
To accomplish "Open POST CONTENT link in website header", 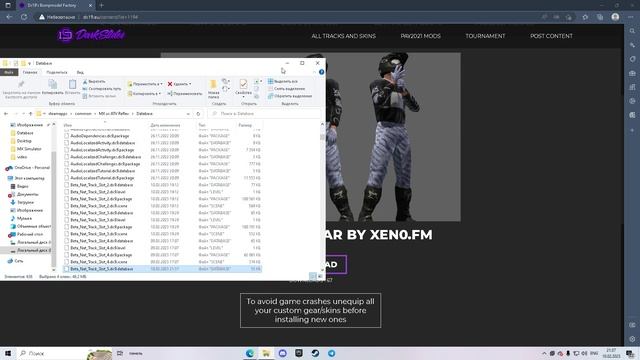I will click(551, 36).
